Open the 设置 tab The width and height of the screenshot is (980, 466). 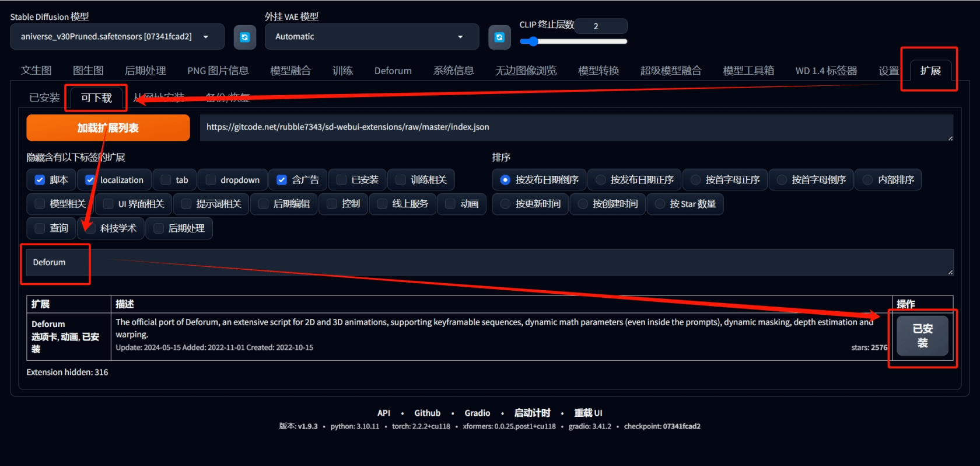point(888,71)
